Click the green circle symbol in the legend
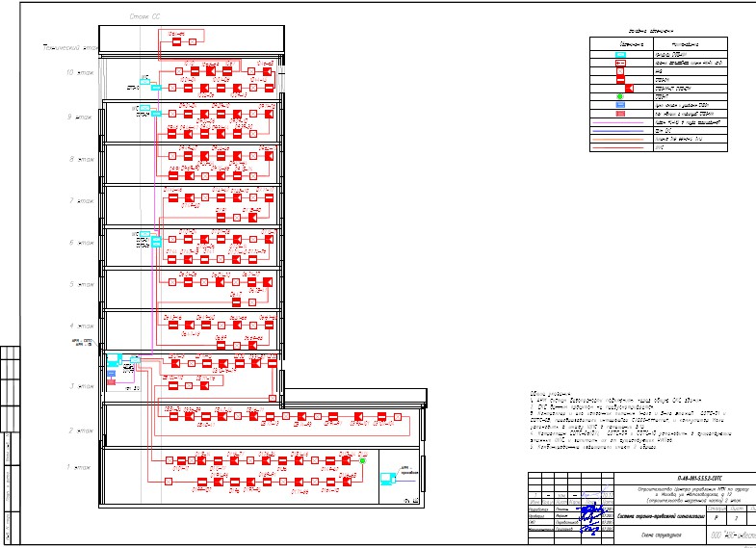 tap(620, 96)
